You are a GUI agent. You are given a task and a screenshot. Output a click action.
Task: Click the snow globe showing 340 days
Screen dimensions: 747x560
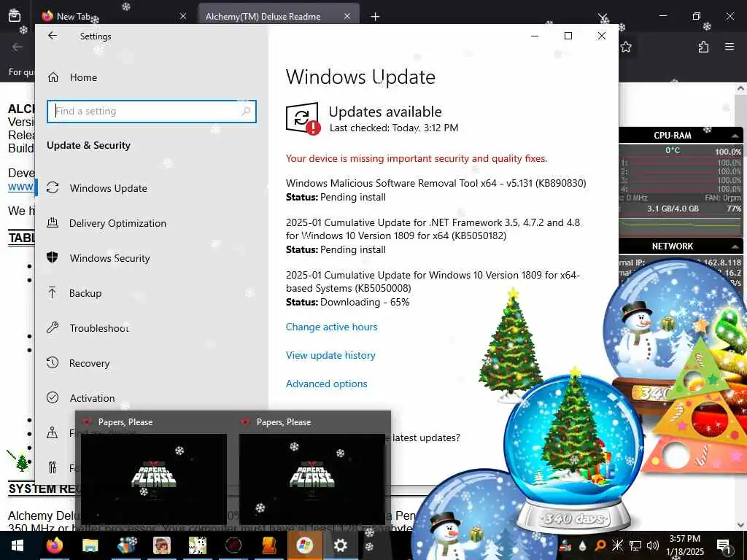(x=575, y=451)
